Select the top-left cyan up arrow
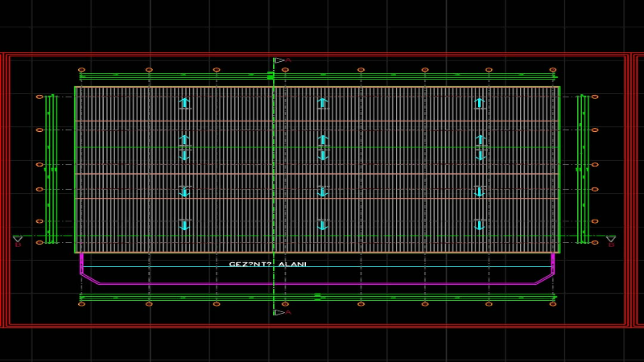The width and height of the screenshot is (644, 362). point(184,103)
